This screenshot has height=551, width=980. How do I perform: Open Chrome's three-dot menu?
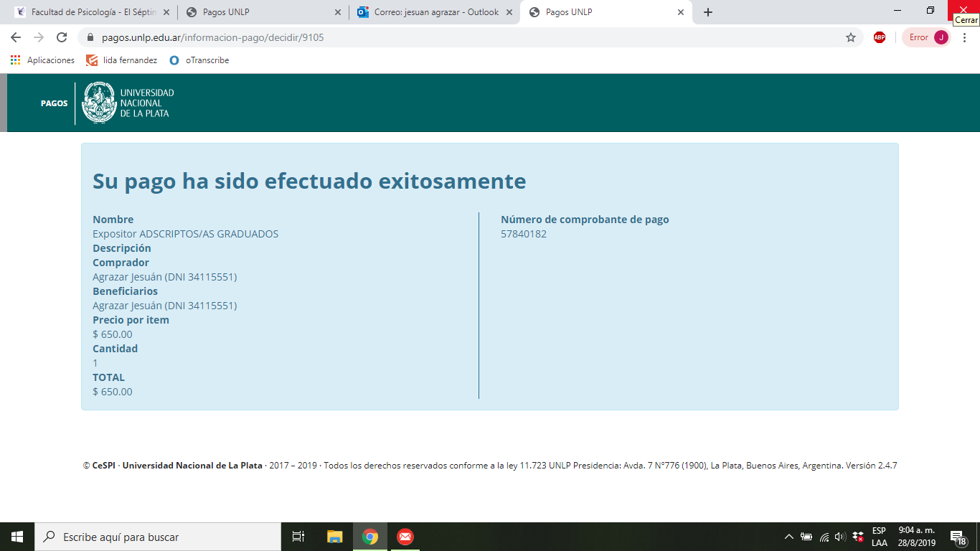coord(965,37)
